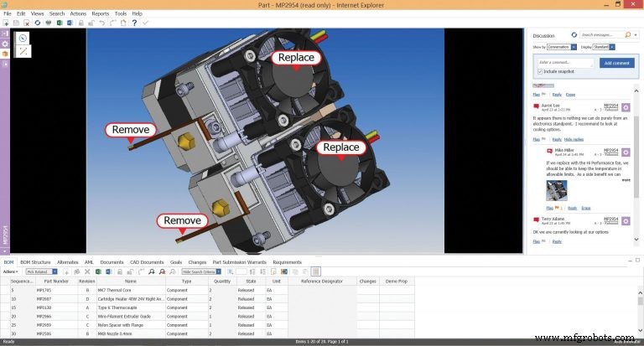This screenshot has width=644, height=346.
Task: Run the search using the BOM toolbar binoculars
Action: tap(152, 271)
